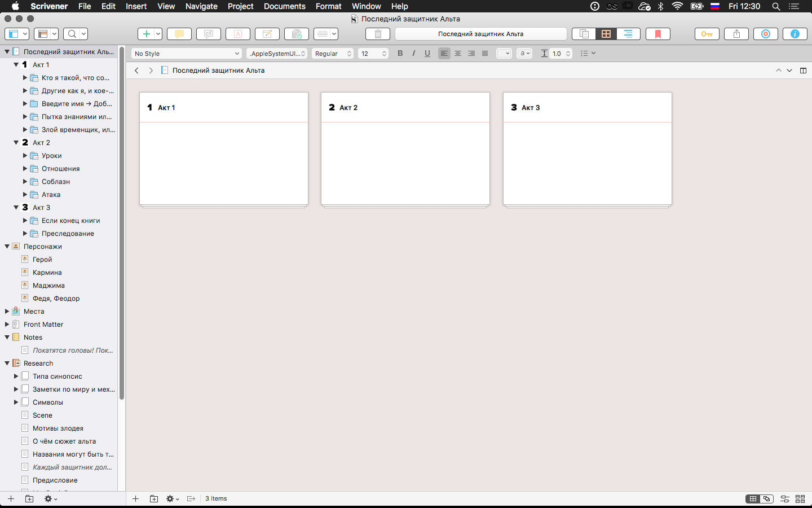The height and width of the screenshot is (508, 812).
Task: Click the yellow comment bubble icon
Action: 179,34
